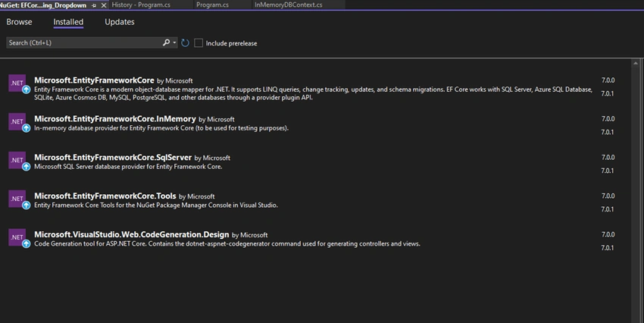Screen dimensions: 644x323
Task: Open the Updates tab
Action: 120,22
